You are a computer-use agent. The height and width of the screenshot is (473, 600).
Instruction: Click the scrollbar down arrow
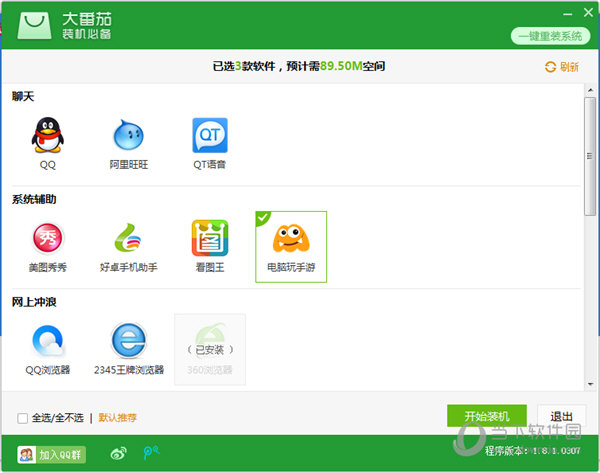[590, 384]
